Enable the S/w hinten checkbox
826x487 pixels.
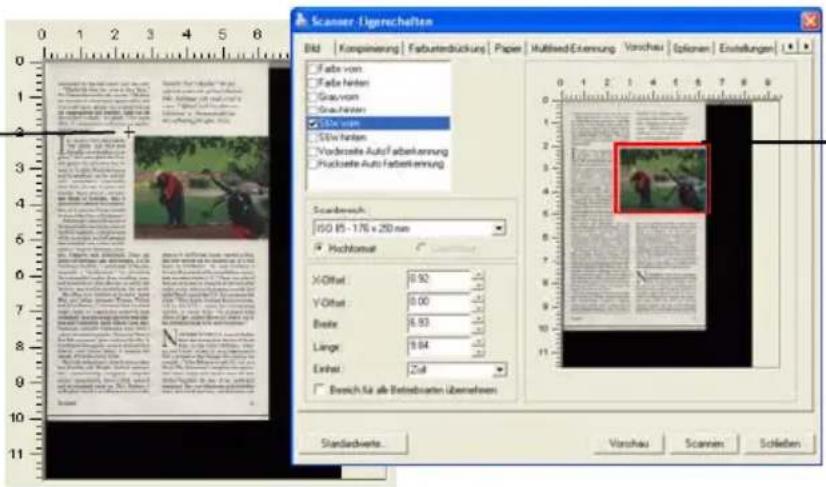coord(313,137)
